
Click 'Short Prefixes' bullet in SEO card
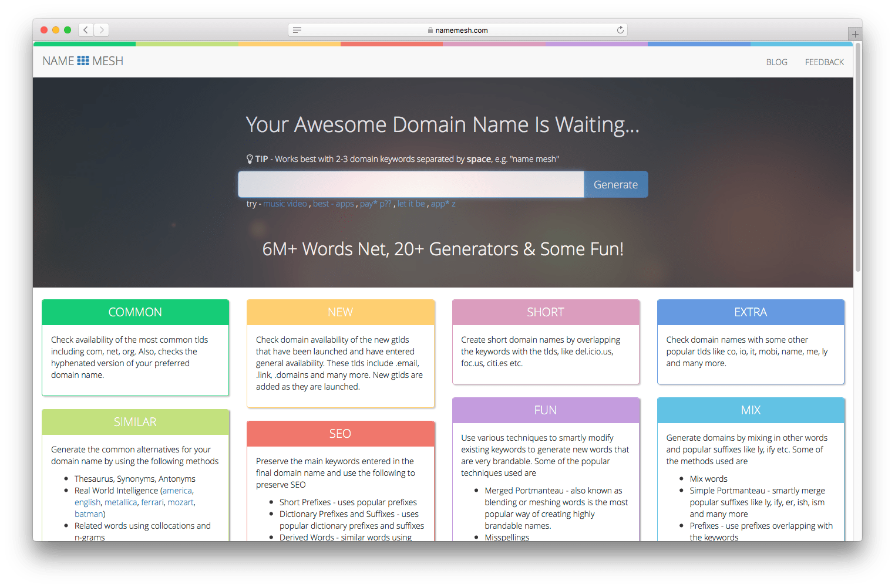point(348,502)
